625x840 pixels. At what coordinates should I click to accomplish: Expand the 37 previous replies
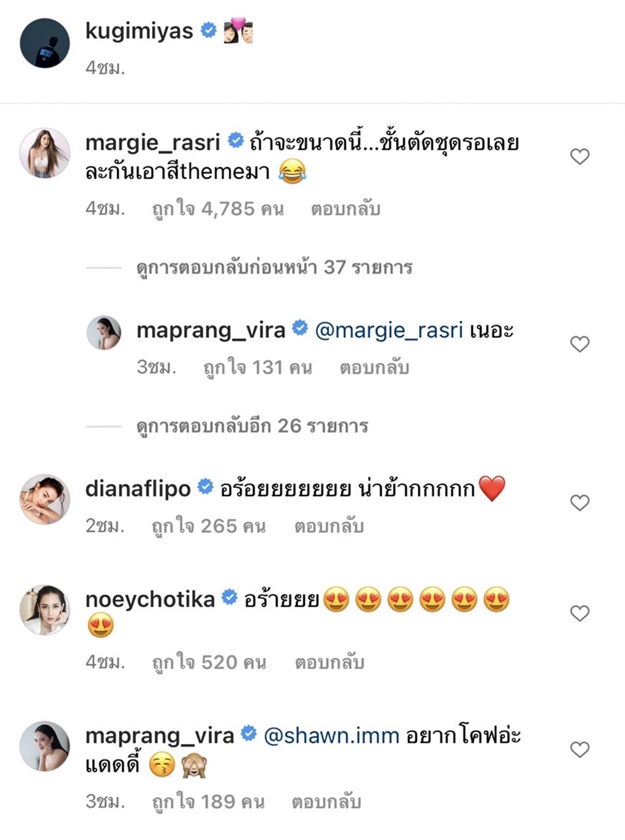pyautogui.click(x=274, y=268)
